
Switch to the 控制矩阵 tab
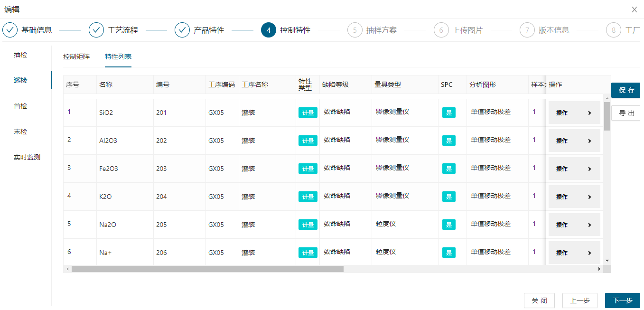click(x=76, y=56)
